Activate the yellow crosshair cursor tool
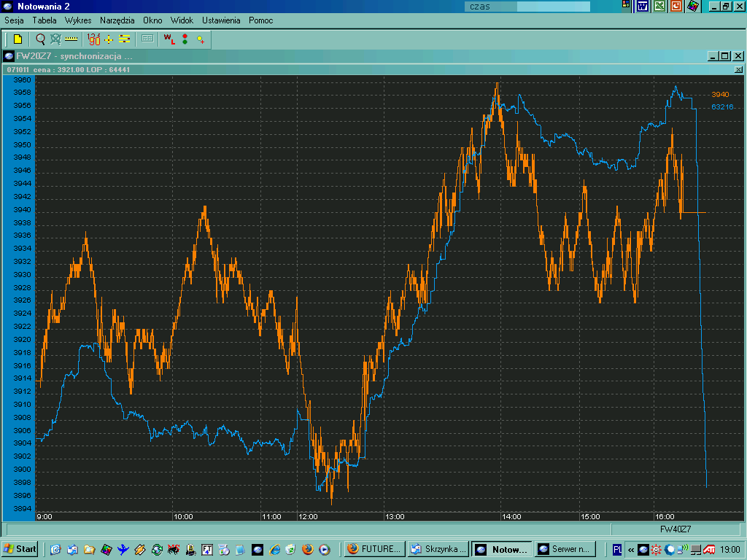 coord(109,39)
